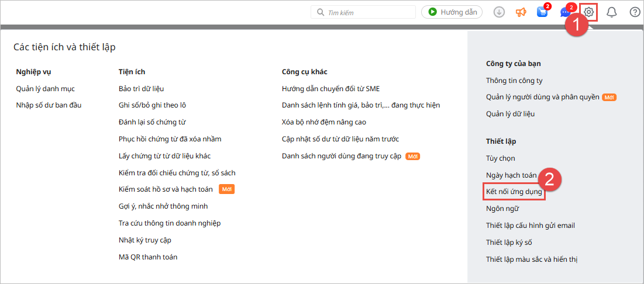Open Thiết lập màu sắc và hiển thị
Screen dimensions: 644x284
point(532,259)
